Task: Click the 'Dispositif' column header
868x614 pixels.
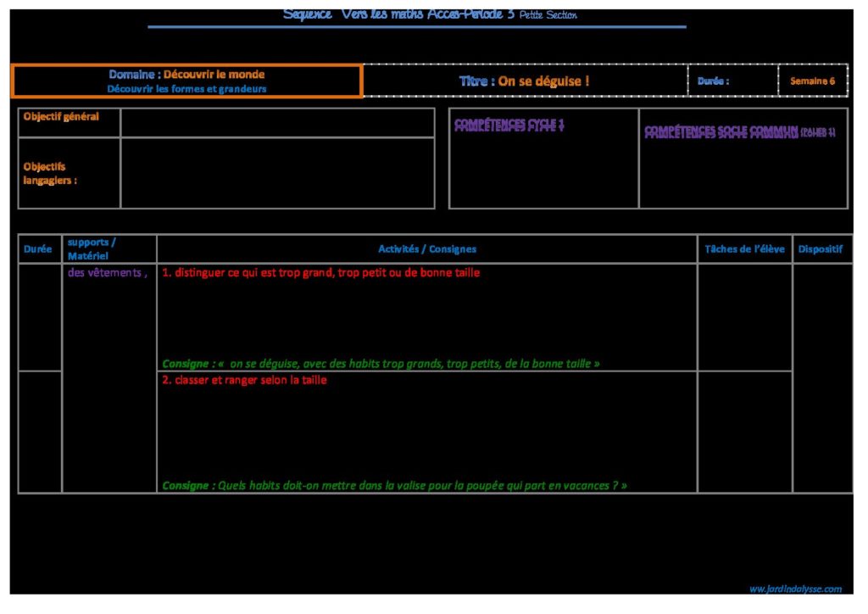Action: click(820, 249)
